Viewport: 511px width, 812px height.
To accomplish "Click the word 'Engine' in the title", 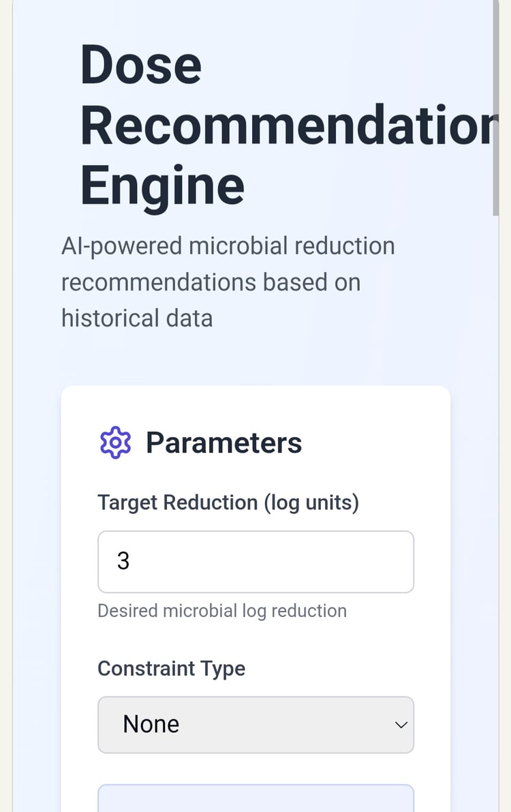I will pyautogui.click(x=162, y=185).
